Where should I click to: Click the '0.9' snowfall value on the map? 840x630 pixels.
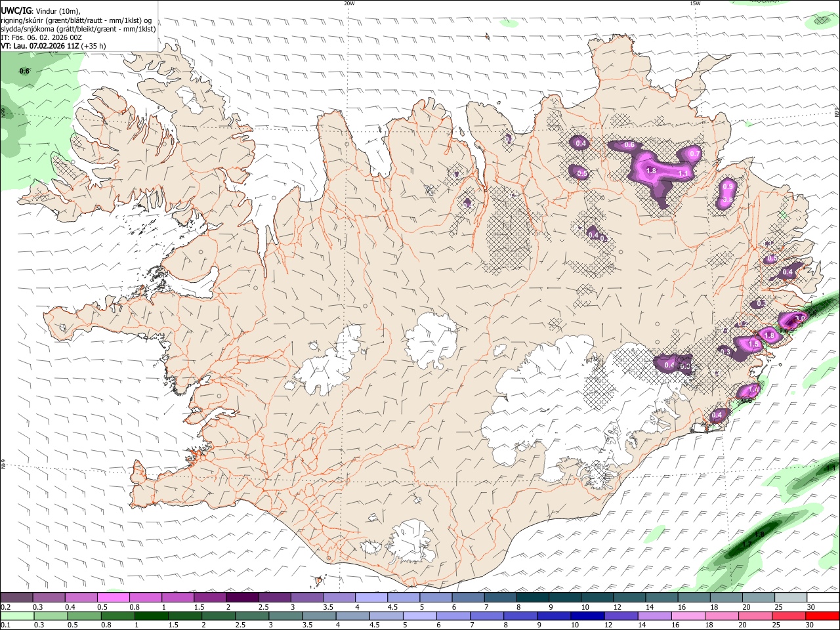click(x=728, y=187)
